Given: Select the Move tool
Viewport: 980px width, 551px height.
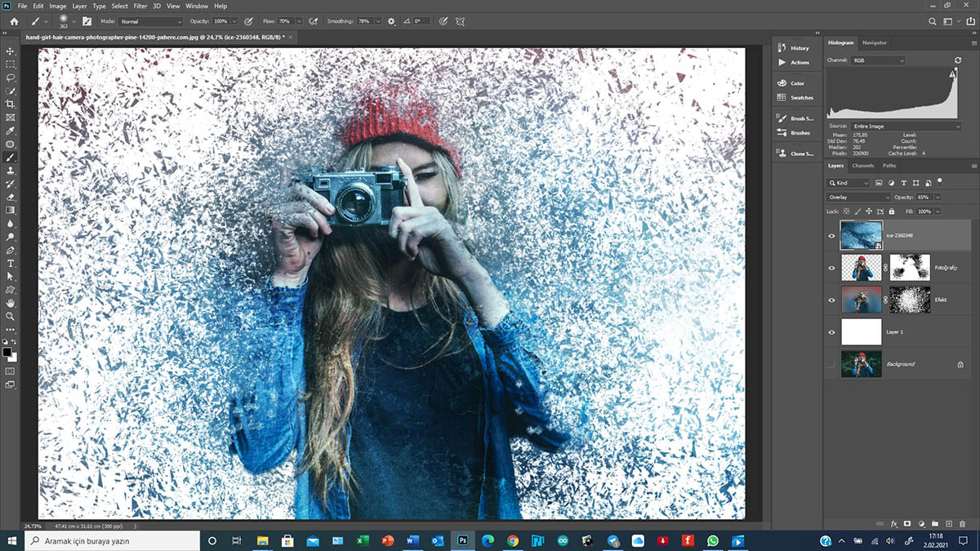Looking at the screenshot, I should tap(11, 51).
